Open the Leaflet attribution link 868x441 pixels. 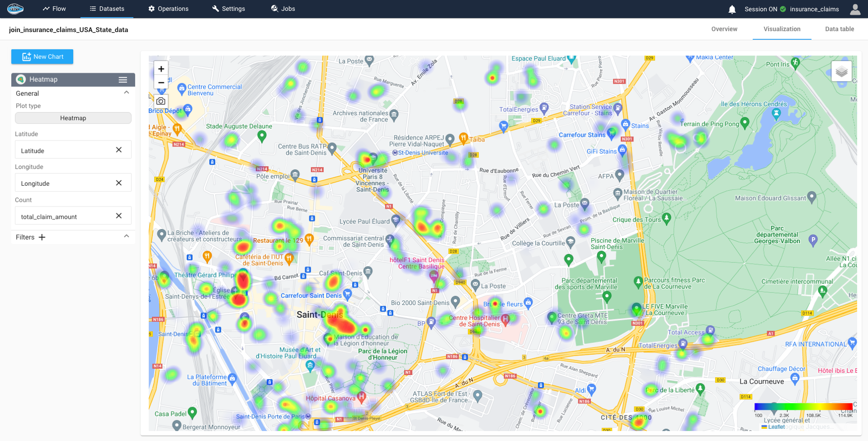tap(776, 427)
